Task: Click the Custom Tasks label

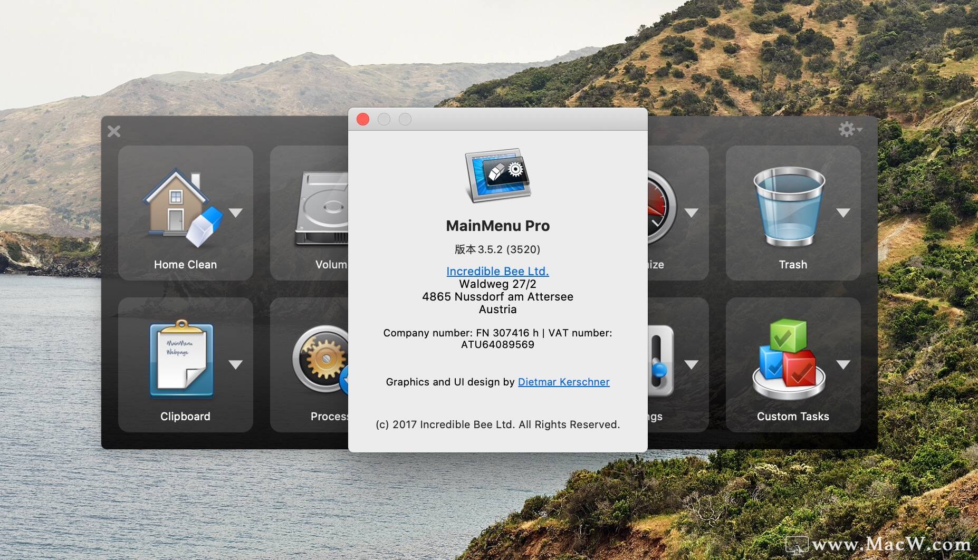Action: pyautogui.click(x=793, y=416)
